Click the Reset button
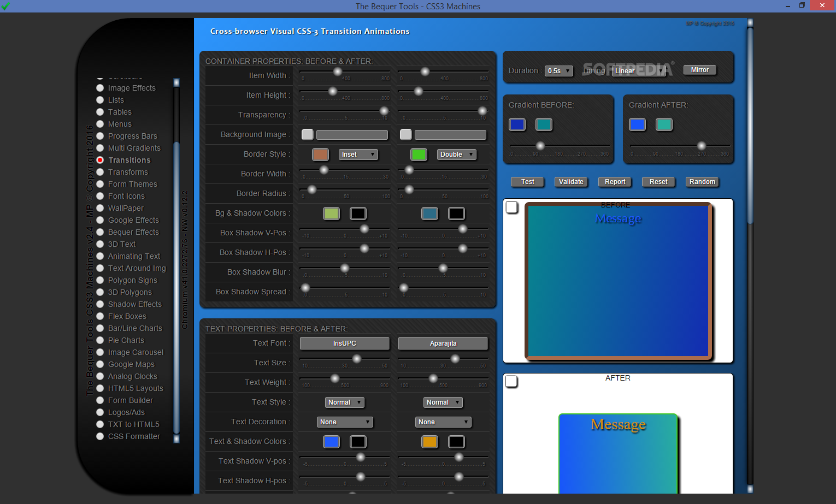The width and height of the screenshot is (836, 504). coord(658,182)
